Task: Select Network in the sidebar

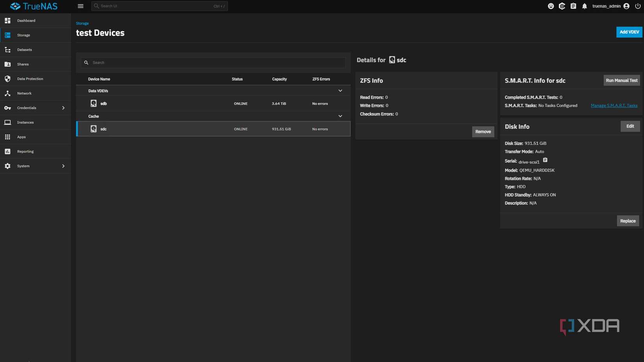Action: click(x=24, y=93)
